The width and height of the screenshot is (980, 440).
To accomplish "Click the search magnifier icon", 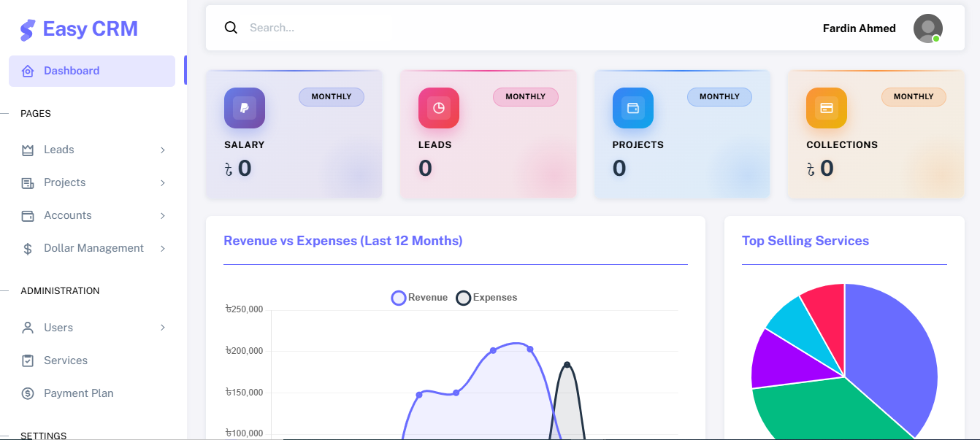I will [x=231, y=27].
